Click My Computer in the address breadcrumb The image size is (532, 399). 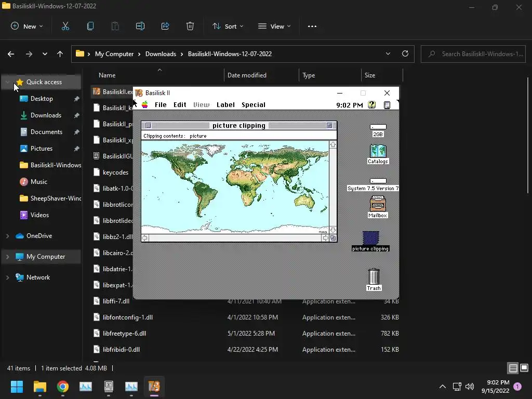tap(114, 54)
